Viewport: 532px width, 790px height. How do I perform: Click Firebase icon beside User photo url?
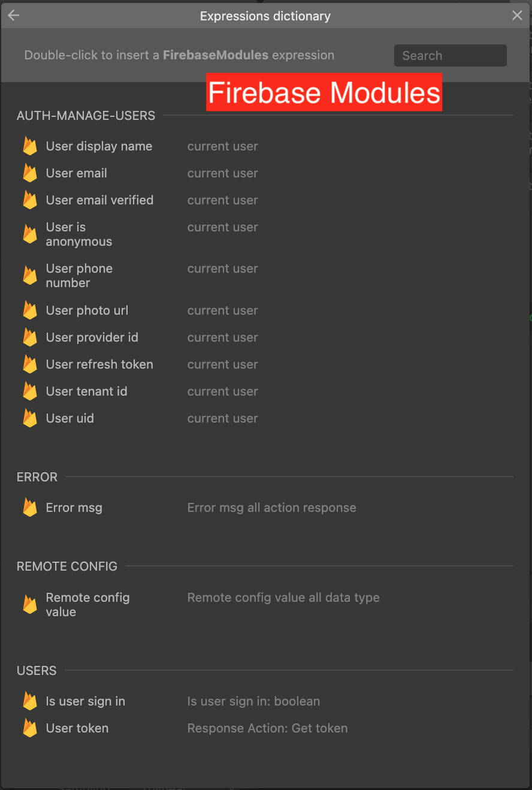click(x=30, y=310)
